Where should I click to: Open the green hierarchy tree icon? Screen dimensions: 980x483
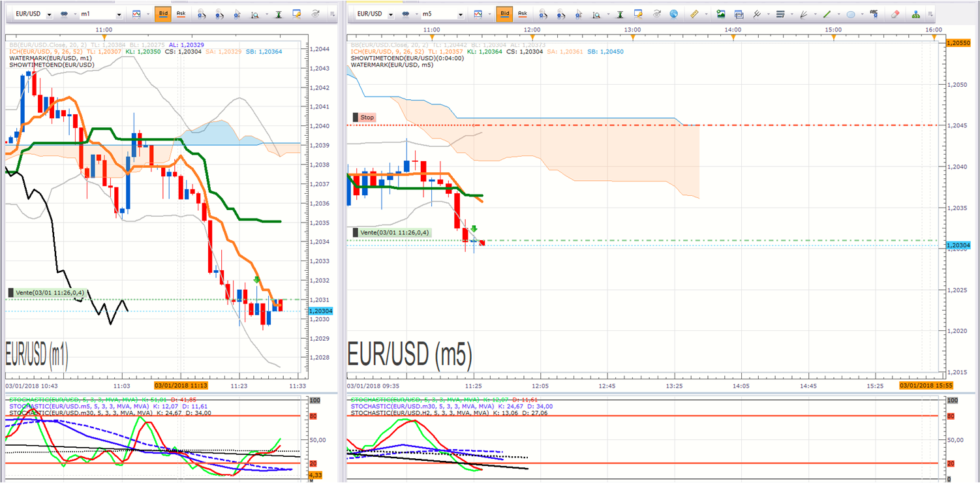pyautogui.click(x=915, y=14)
